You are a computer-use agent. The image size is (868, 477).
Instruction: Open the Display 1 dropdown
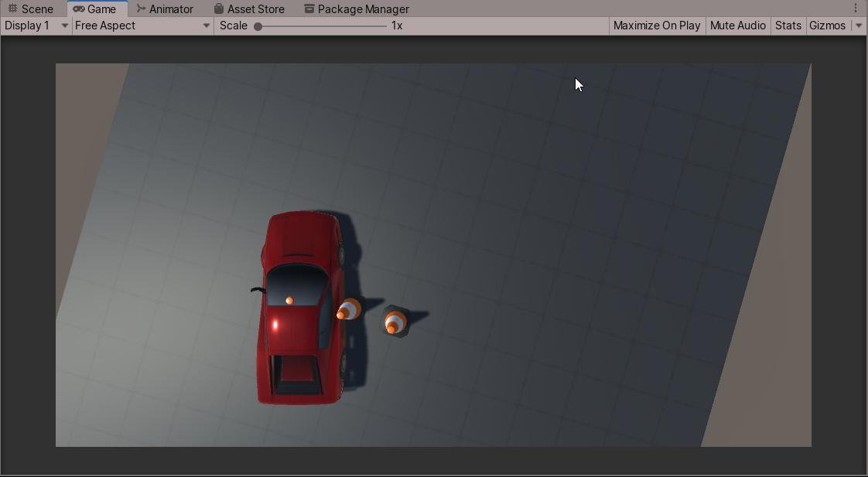click(36, 26)
